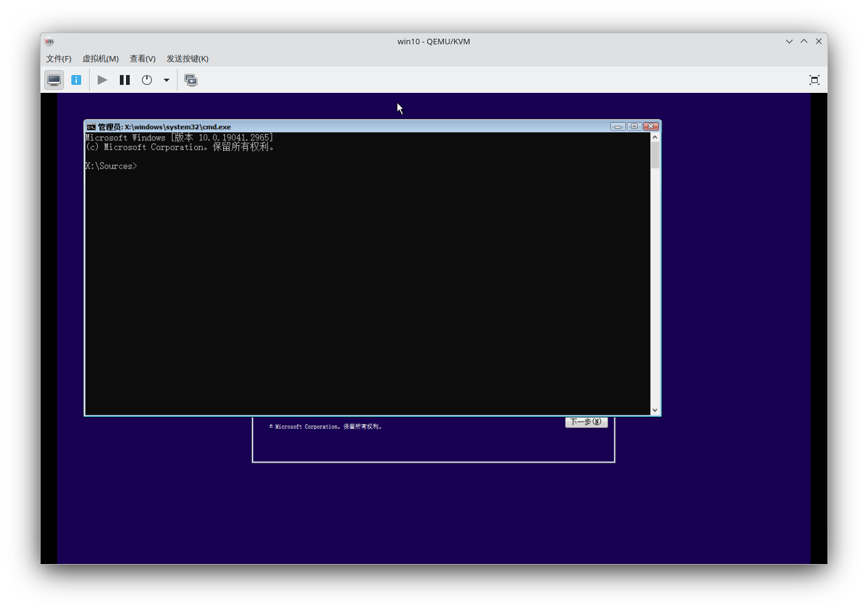Open the 文件(F) menu
This screenshot has height=612, width=868.
tap(58, 58)
